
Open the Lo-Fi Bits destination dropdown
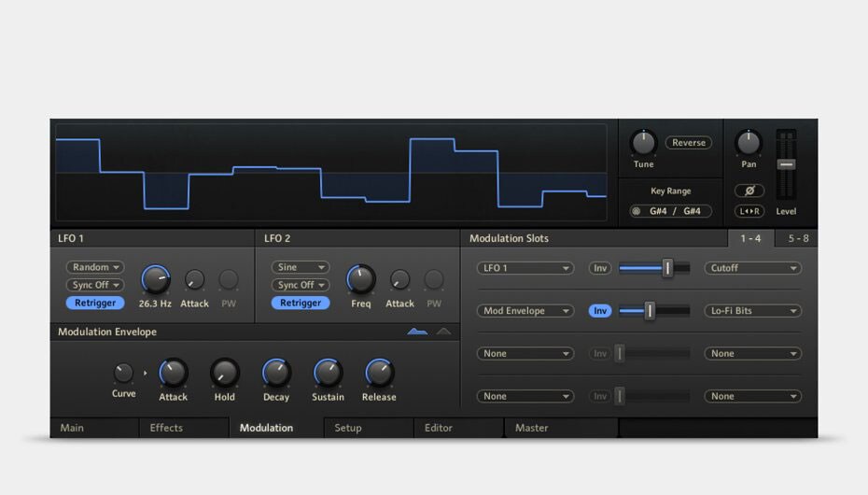tap(752, 311)
